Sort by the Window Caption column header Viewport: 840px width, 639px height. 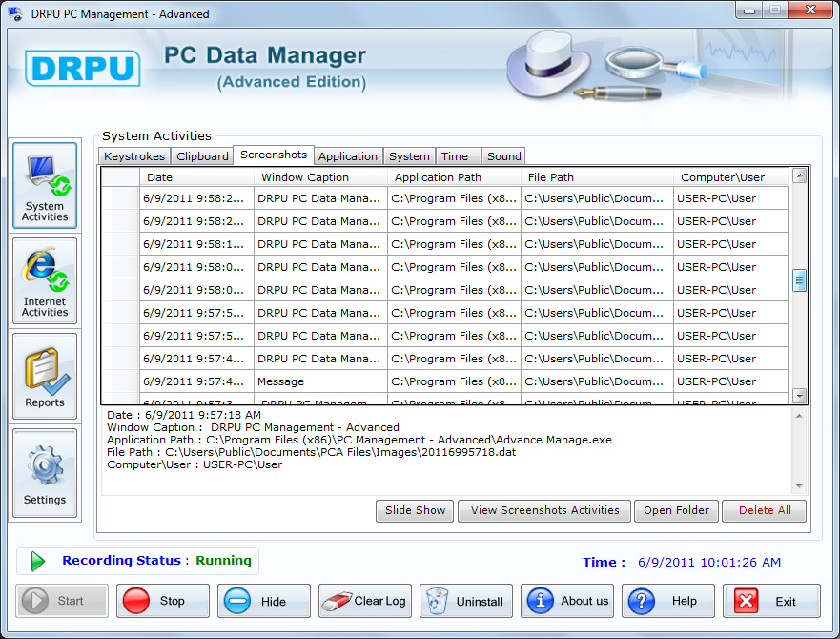[320, 177]
